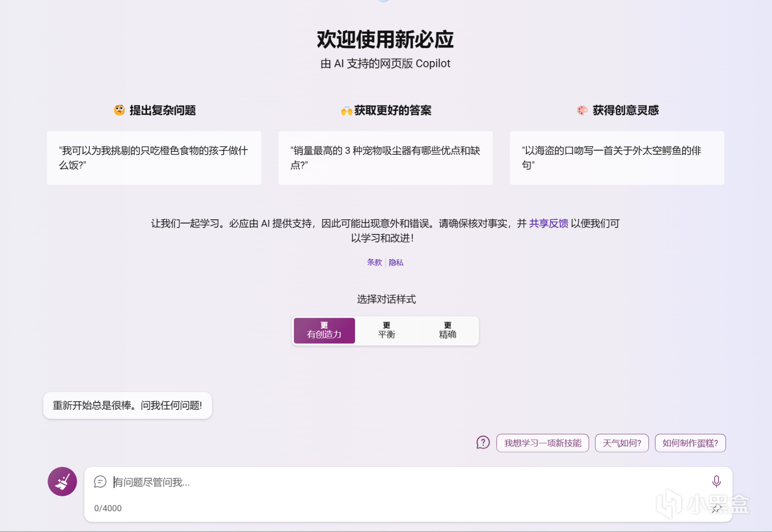
Task: Select the 更有创造力 conversation style
Action: pyautogui.click(x=324, y=330)
